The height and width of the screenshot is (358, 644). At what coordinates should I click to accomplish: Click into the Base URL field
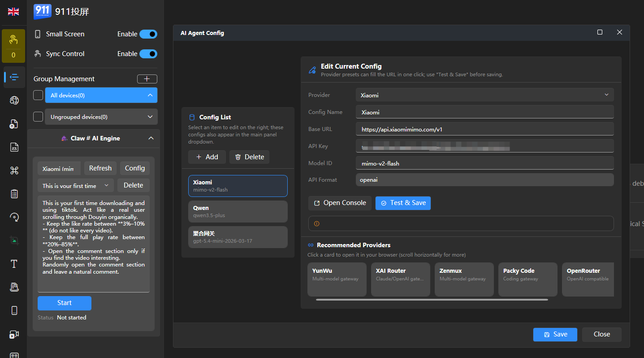point(485,129)
